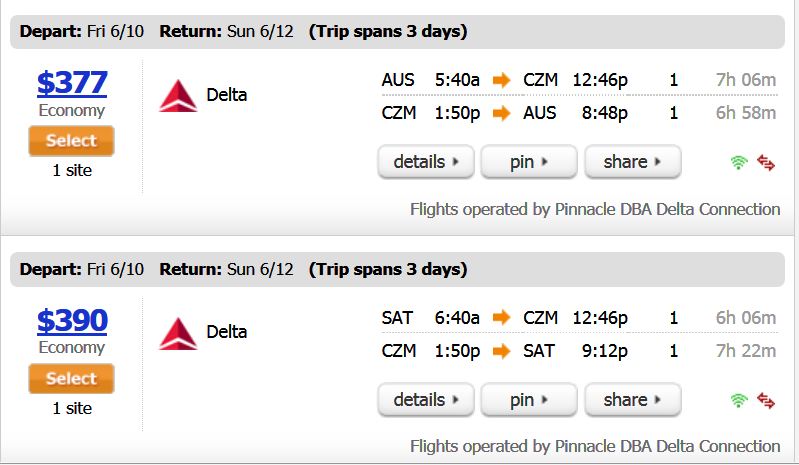Click orange arrow between AUS 5:40a and CZM
The height and width of the screenshot is (465, 799).
(501, 80)
